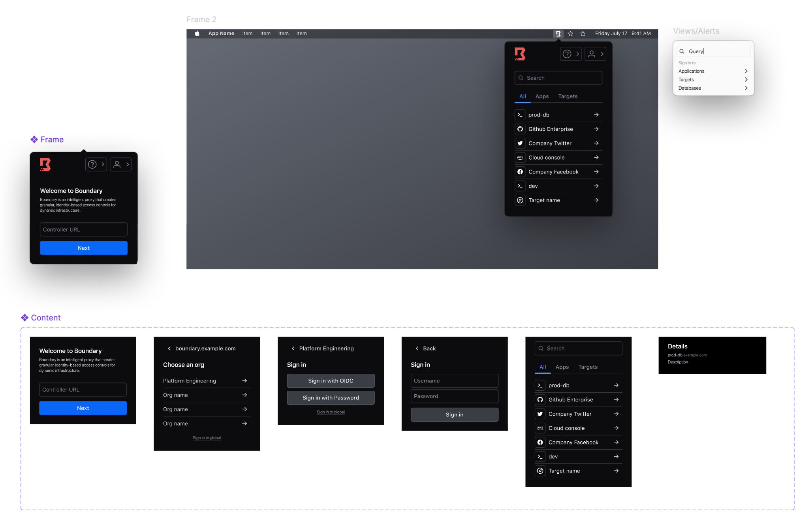Click the search magnifier in the Views/Alerts Query field
Viewport: 812px width, 531px height.
(682, 51)
